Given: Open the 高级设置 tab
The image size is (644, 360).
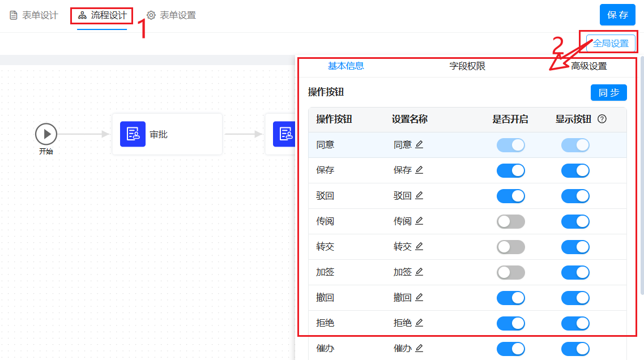Looking at the screenshot, I should coord(588,66).
